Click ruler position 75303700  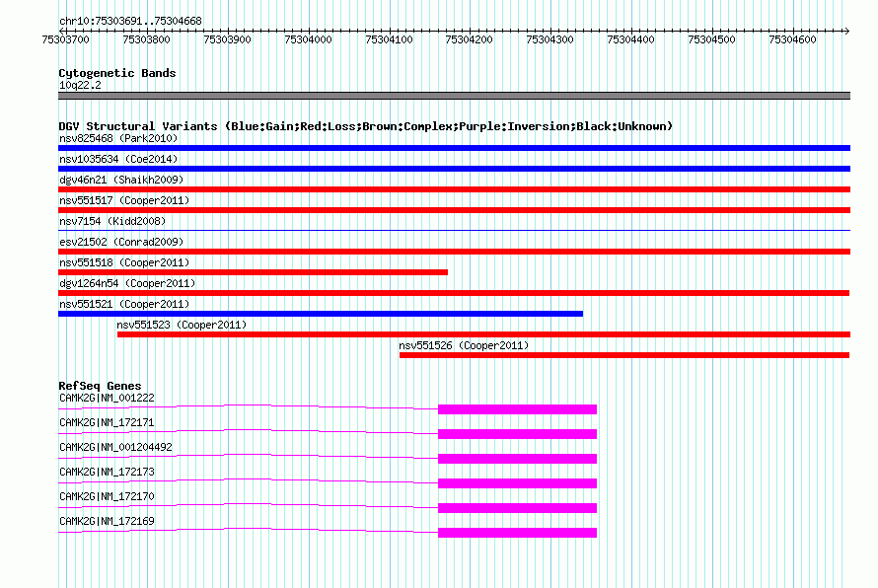coord(65,39)
